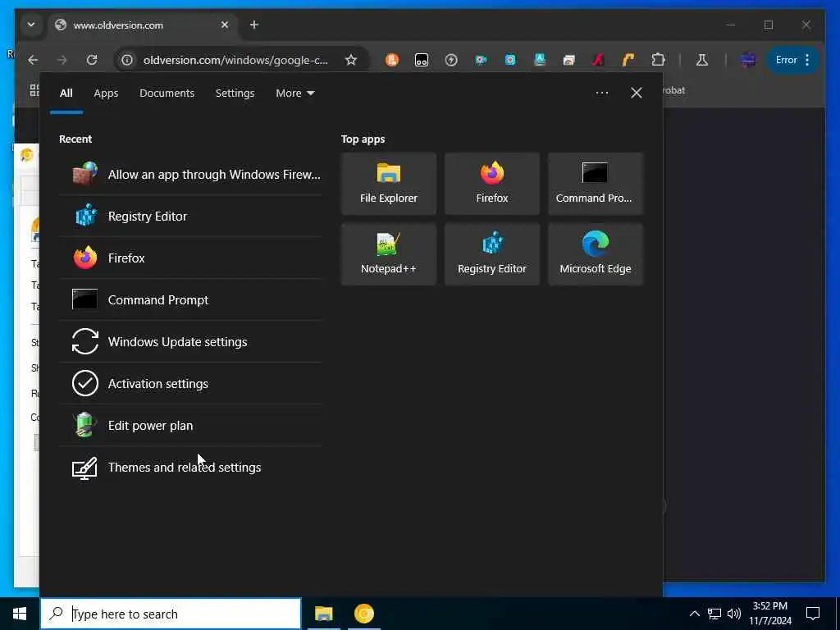This screenshot has width=840, height=630.
Task: Go back in the Chrome browser
Action: (x=33, y=60)
